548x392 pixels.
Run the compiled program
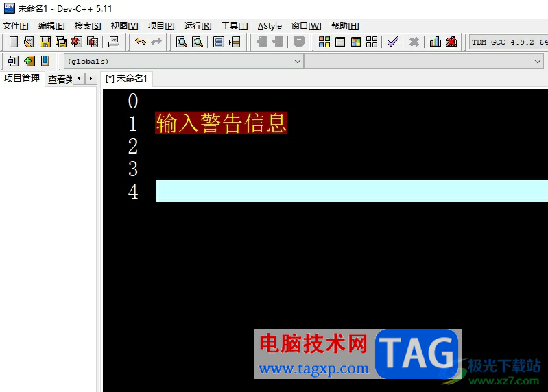[340, 42]
